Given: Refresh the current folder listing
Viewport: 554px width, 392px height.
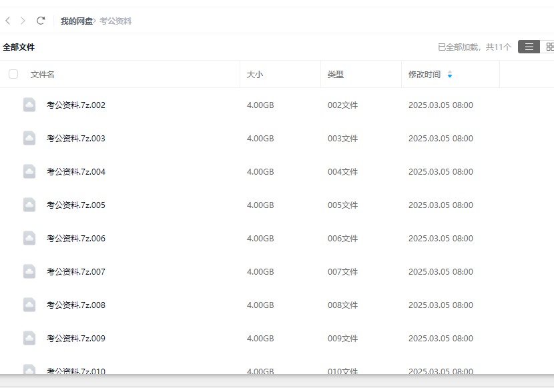Looking at the screenshot, I should point(41,21).
